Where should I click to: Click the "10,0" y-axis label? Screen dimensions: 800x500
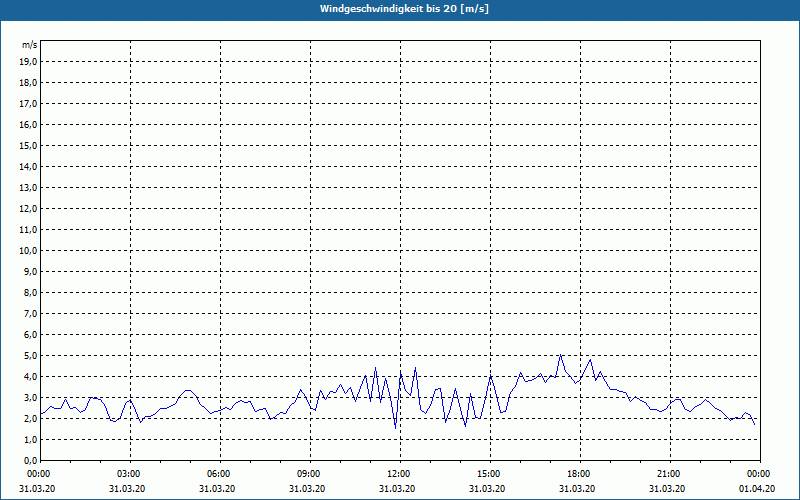[28, 251]
